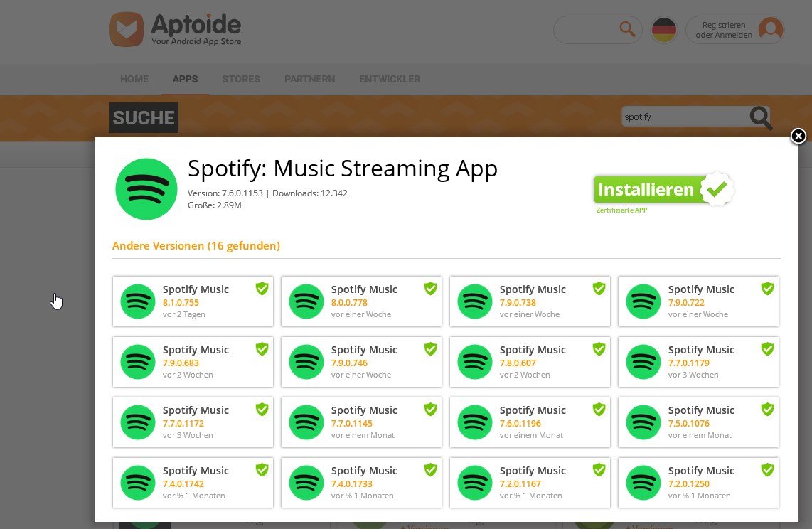
Task: Click the trusted shield on version 7.2.0.1250
Action: (x=767, y=469)
